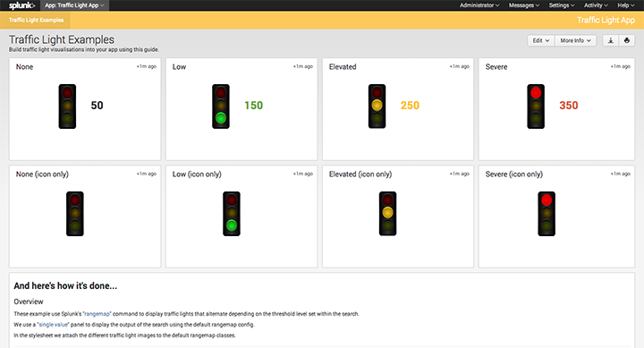The width and height of the screenshot is (644, 348).
Task: Click the Splunk logo
Action: pyautogui.click(x=21, y=5)
